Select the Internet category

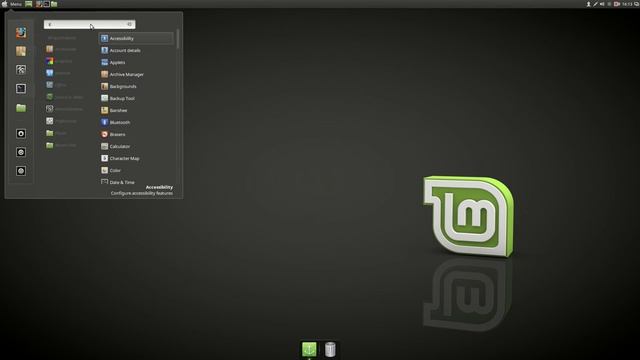click(59, 73)
